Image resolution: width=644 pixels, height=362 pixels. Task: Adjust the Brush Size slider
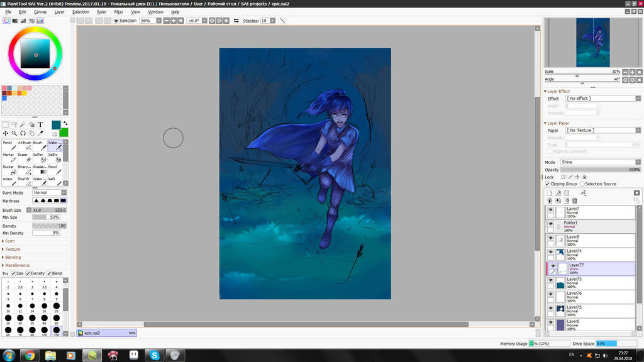[49, 210]
